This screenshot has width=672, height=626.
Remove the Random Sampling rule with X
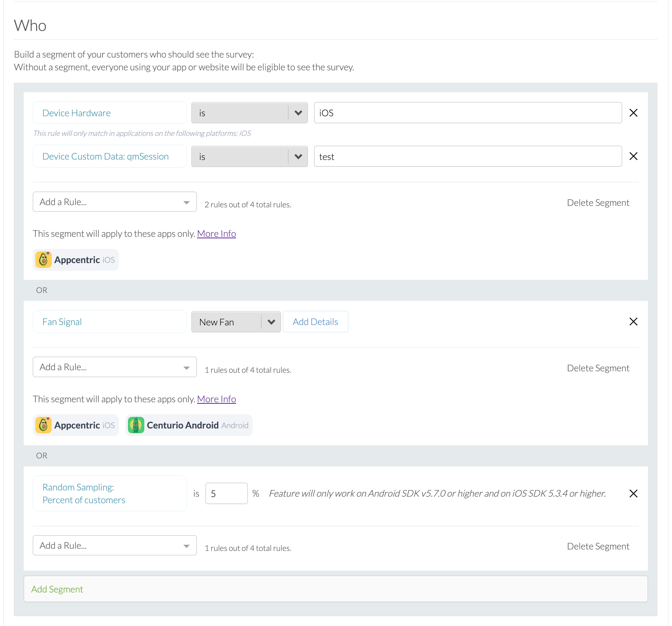tap(633, 493)
